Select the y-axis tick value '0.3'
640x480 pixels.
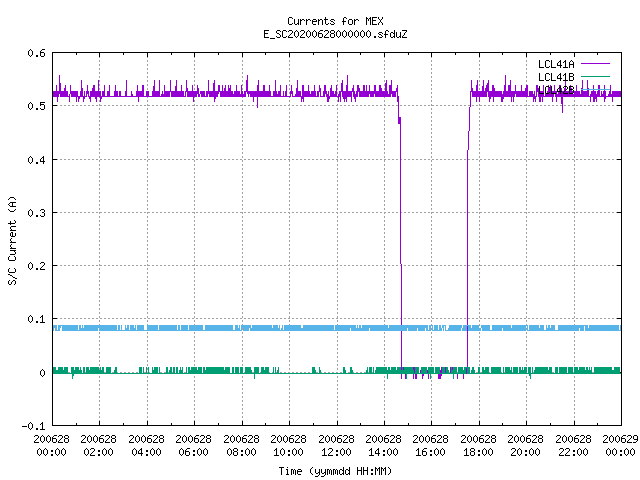(36, 213)
